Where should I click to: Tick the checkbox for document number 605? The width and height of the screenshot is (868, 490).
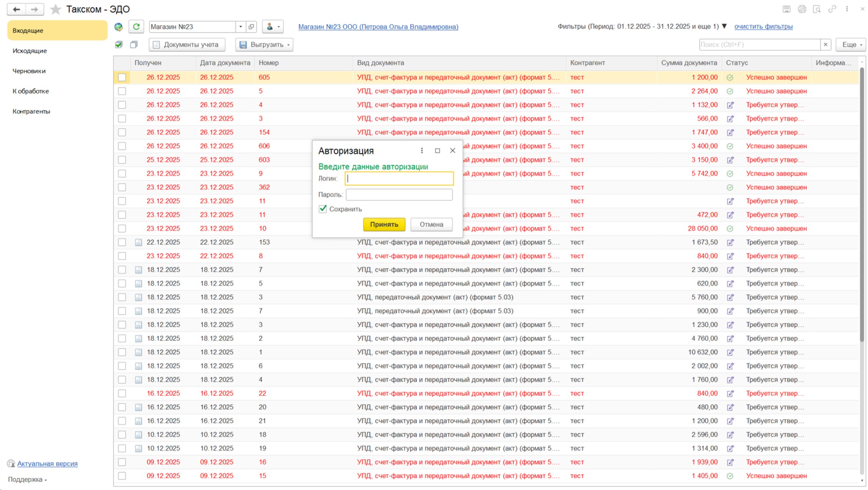coord(122,77)
